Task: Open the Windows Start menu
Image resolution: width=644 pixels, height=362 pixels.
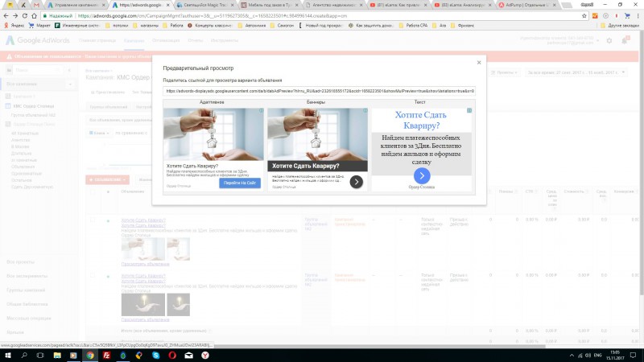Action: pyautogui.click(x=7, y=356)
